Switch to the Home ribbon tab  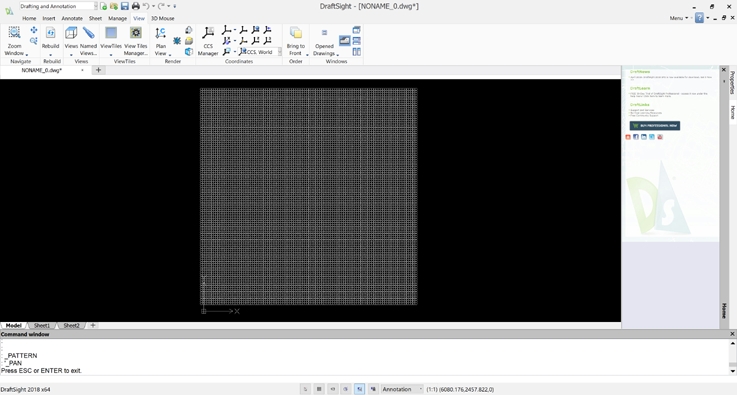coord(29,18)
